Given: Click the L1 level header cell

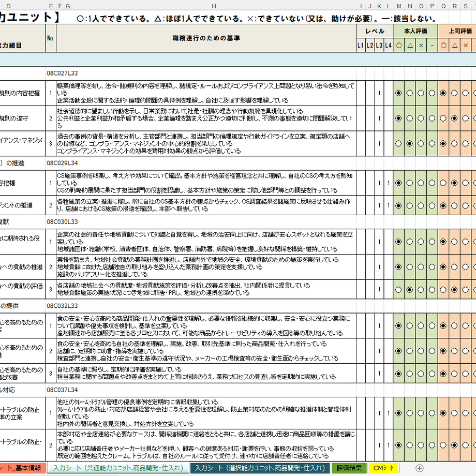Looking at the screenshot, I should pos(361,46).
